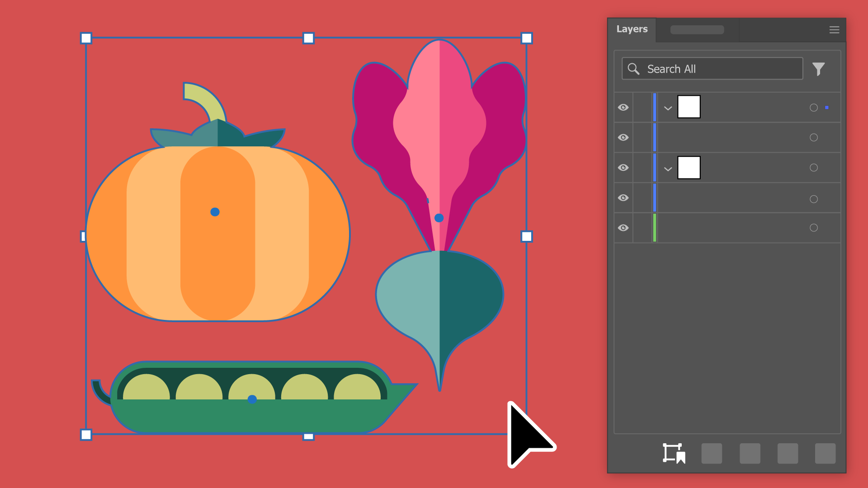Viewport: 868px width, 488px height.
Task: Click the empty lock column of the top layer
Action: click(642, 108)
